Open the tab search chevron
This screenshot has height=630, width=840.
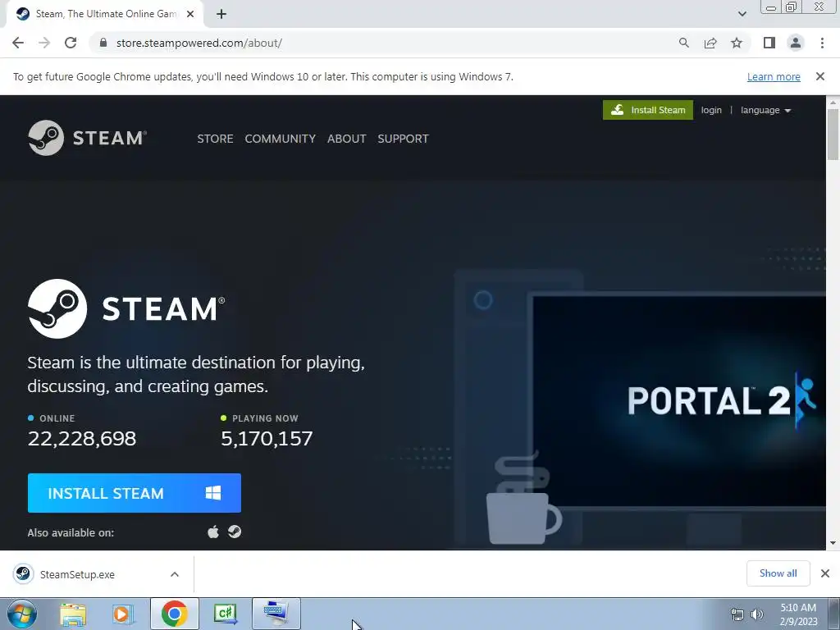742,14
